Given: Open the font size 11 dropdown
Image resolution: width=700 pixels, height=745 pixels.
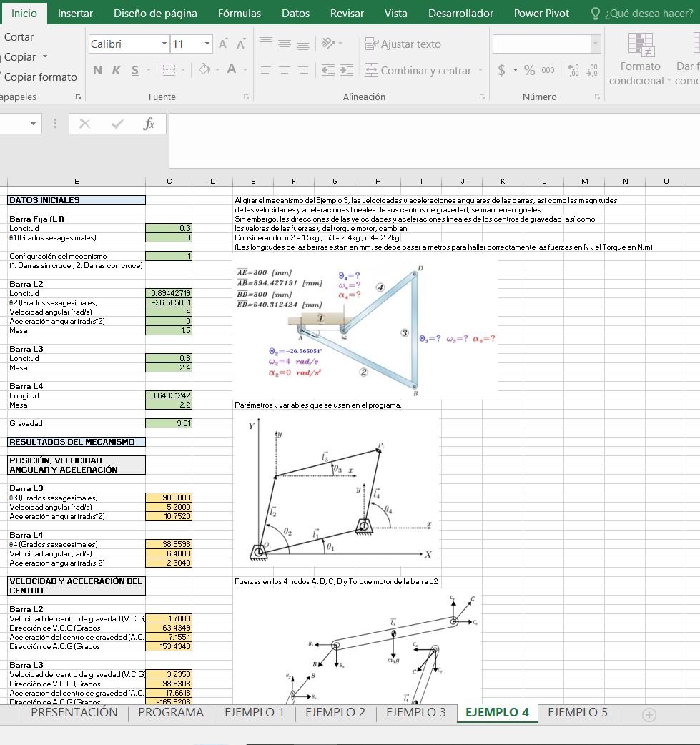Looking at the screenshot, I should [x=207, y=44].
